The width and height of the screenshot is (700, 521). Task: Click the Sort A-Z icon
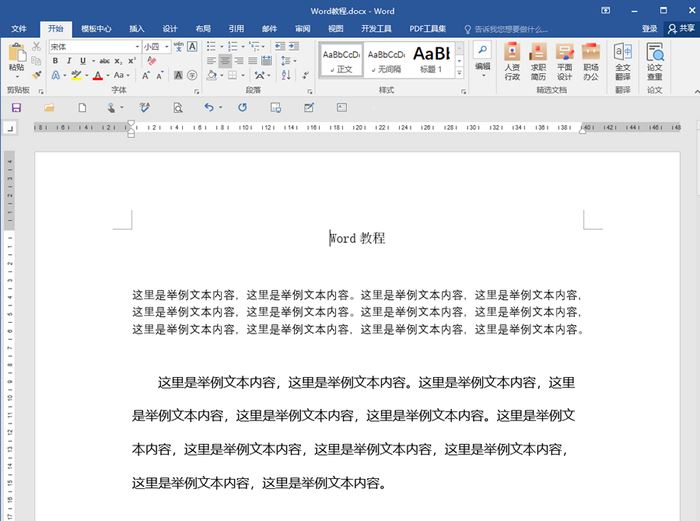coord(286,75)
